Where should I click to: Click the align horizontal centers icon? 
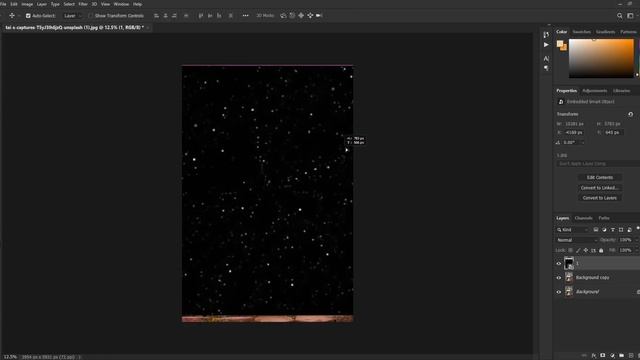pos(165,16)
